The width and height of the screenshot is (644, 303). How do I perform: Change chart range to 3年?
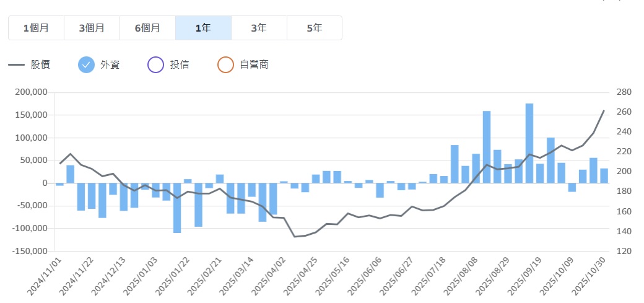pos(259,28)
